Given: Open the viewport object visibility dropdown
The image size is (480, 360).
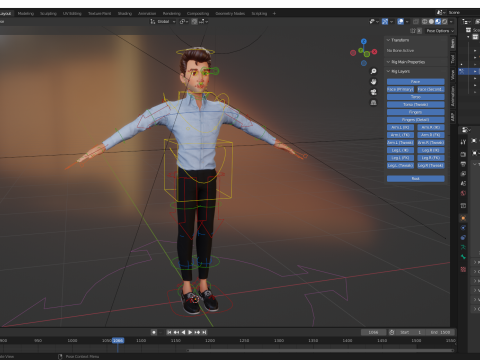Looking at the screenshot, I should (374, 21).
